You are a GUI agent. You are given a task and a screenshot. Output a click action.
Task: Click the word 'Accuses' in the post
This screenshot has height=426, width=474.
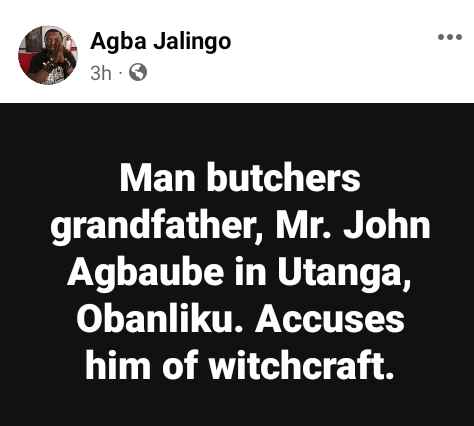330,318
